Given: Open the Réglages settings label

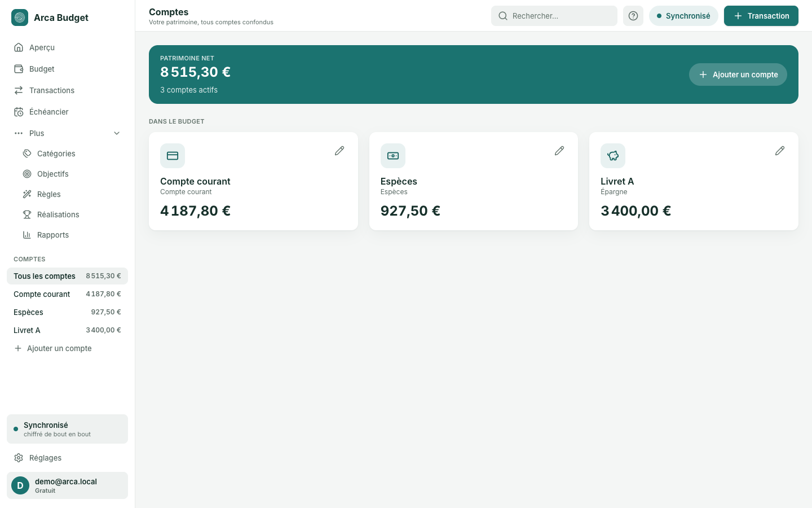Looking at the screenshot, I should pyautogui.click(x=45, y=458).
